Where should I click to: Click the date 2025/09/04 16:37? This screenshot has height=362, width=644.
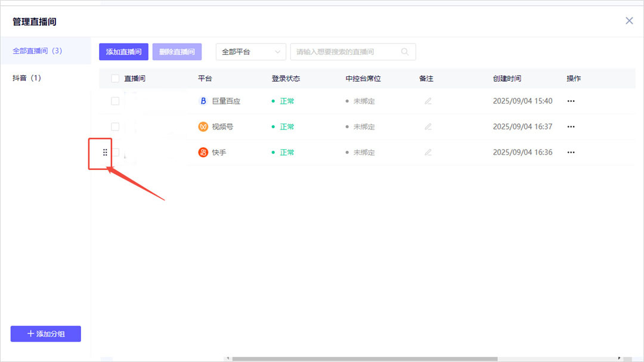[x=522, y=126]
